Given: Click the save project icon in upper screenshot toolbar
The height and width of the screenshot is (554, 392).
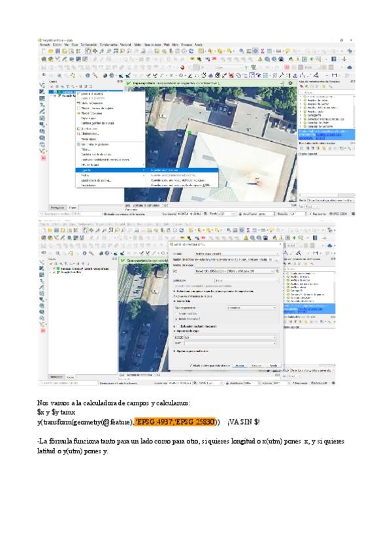Looking at the screenshot, I should pyautogui.click(x=57, y=51).
